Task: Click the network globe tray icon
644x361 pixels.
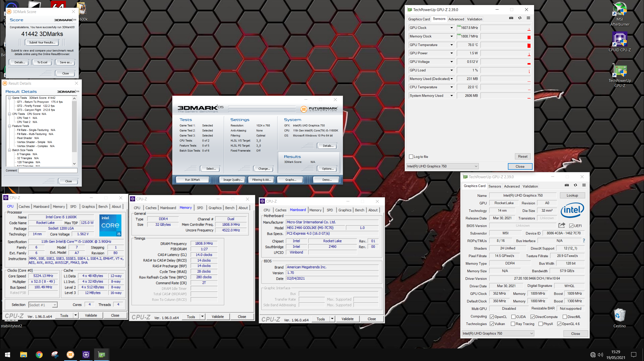Action: coord(593,355)
